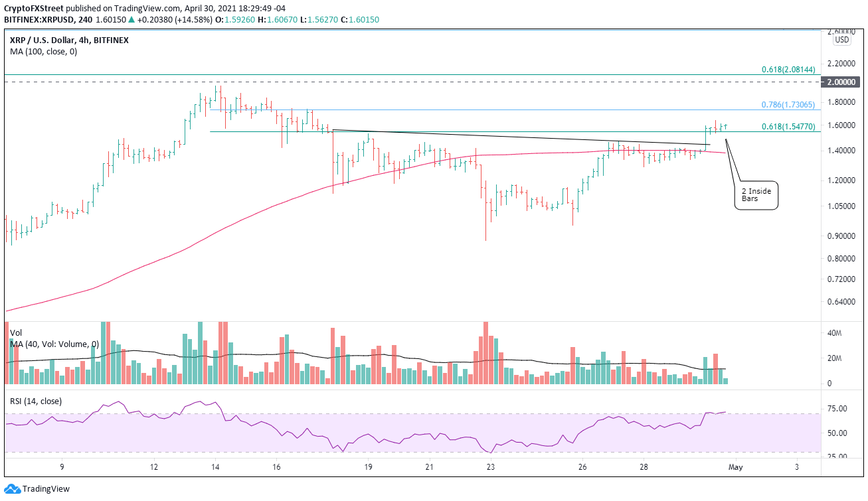Screen dimensions: 868x501
Task: Click the 20M volume axis value
Action: (x=834, y=358)
